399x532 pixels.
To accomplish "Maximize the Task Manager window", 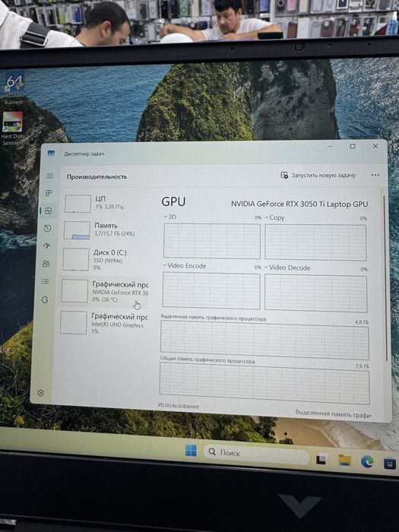I will 353,146.
